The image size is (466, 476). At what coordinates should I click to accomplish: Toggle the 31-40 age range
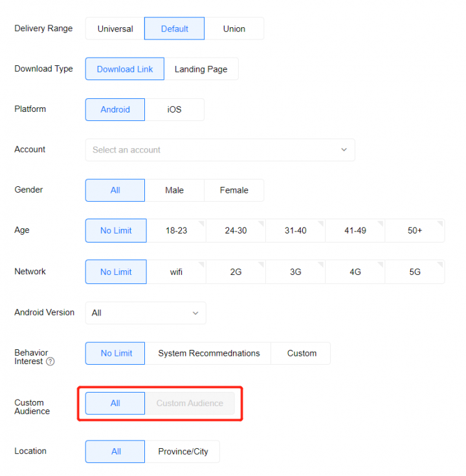(x=295, y=231)
